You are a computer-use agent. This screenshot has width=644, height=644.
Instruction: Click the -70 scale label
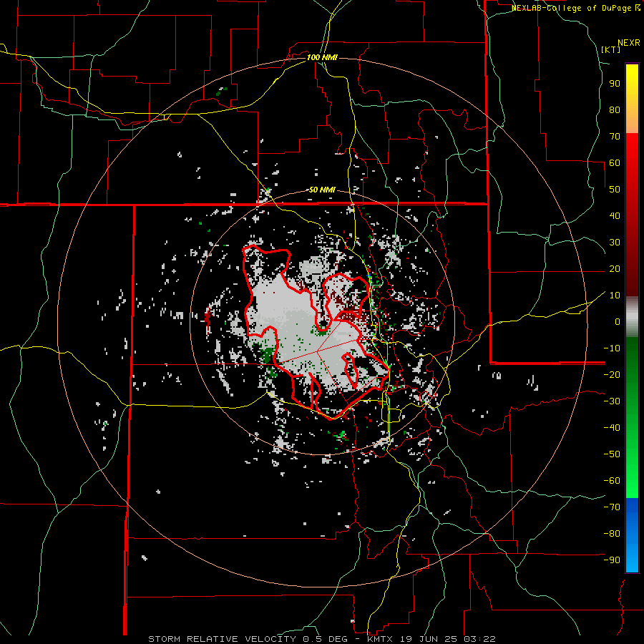click(612, 507)
